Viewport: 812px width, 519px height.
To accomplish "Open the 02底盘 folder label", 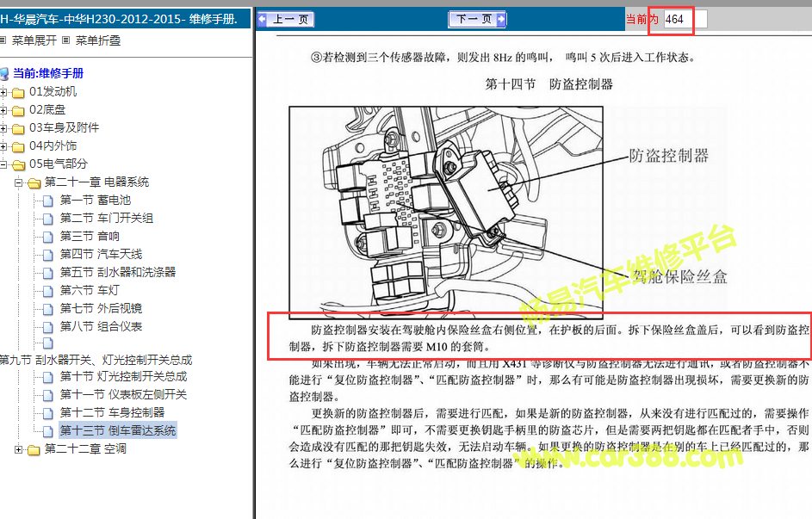I will pyautogui.click(x=47, y=110).
